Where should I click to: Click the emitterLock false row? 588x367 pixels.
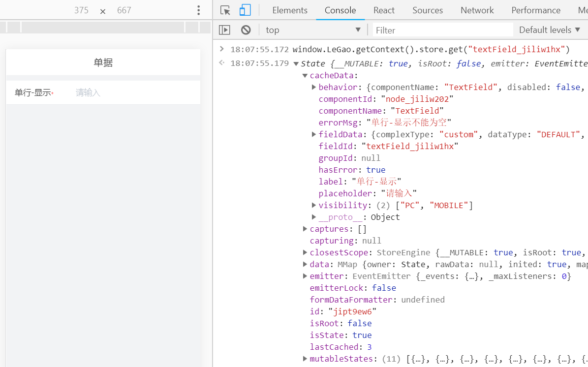[352, 288]
